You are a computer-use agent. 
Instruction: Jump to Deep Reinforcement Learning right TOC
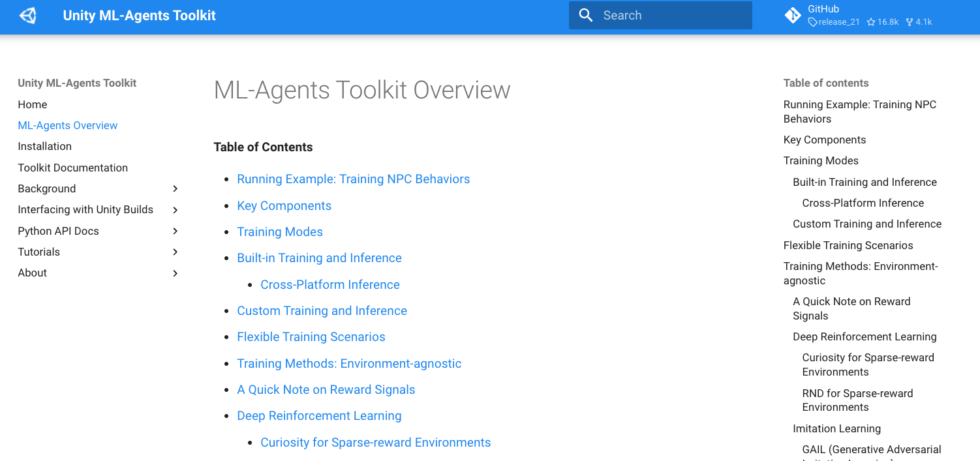pyautogui.click(x=865, y=336)
